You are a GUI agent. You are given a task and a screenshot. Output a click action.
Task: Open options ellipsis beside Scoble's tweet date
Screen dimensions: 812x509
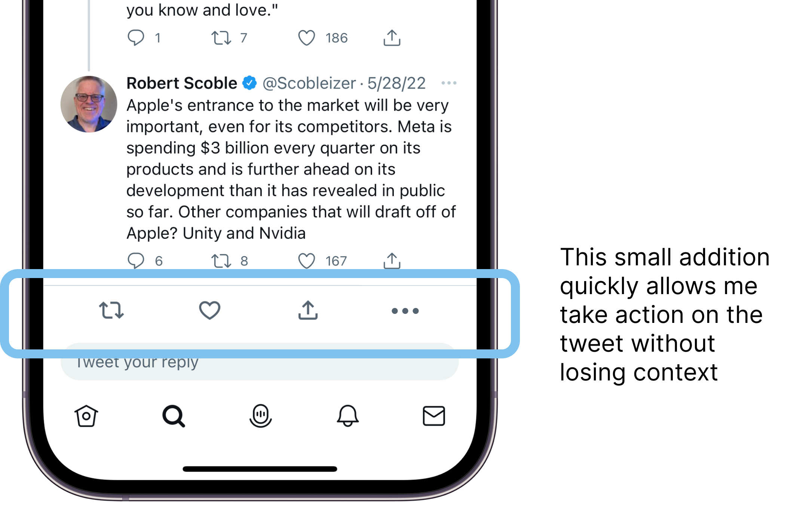(449, 83)
